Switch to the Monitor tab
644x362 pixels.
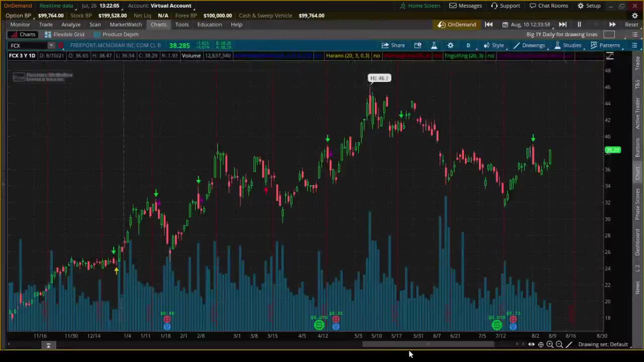(x=20, y=24)
